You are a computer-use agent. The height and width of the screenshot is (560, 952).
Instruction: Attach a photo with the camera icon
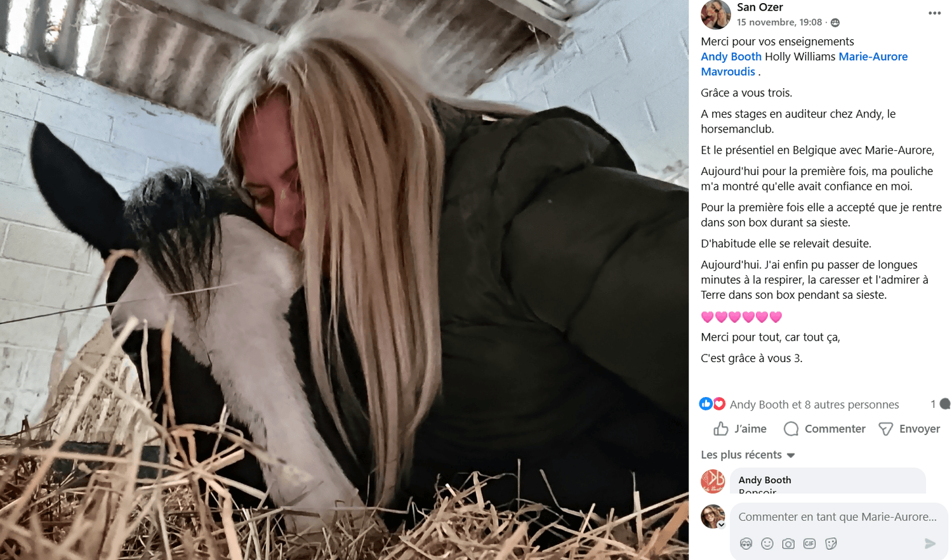[788, 544]
